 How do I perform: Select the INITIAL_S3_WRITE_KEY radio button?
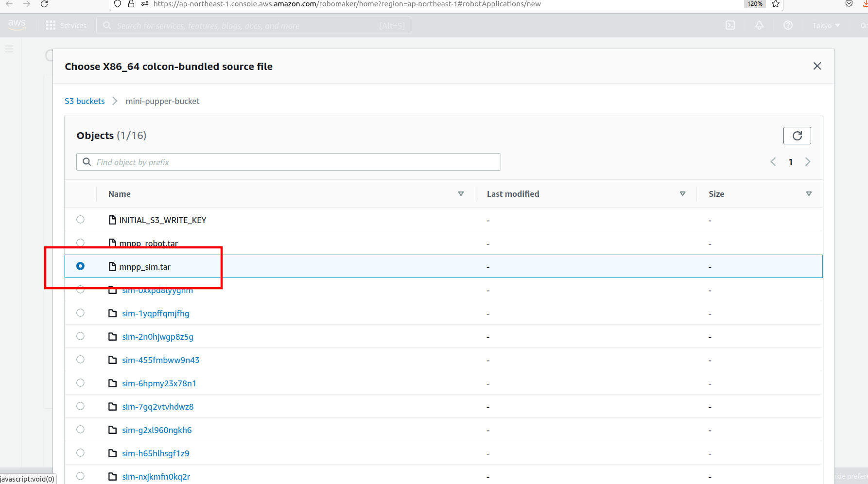pyautogui.click(x=81, y=220)
